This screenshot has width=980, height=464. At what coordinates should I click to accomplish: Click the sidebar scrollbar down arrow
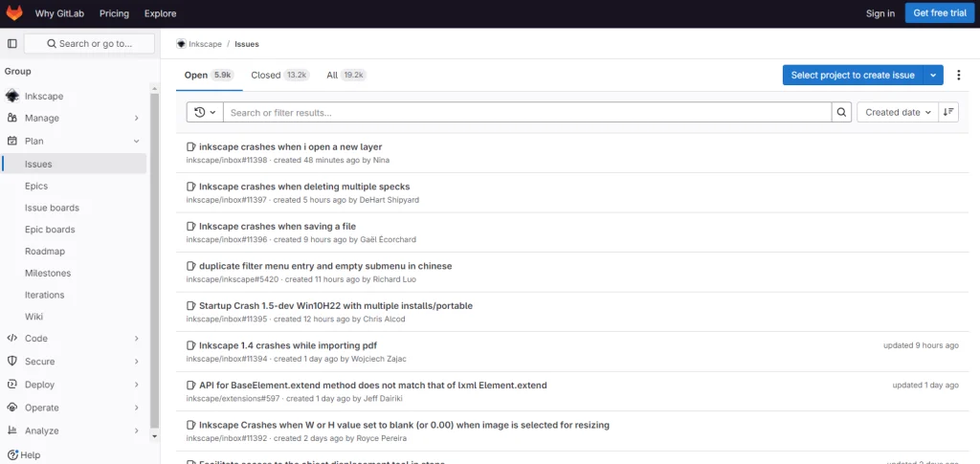point(155,436)
